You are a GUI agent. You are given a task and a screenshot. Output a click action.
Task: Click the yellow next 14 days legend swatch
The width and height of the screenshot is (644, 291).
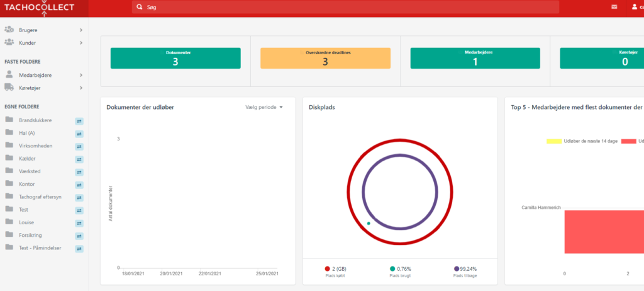click(x=553, y=142)
